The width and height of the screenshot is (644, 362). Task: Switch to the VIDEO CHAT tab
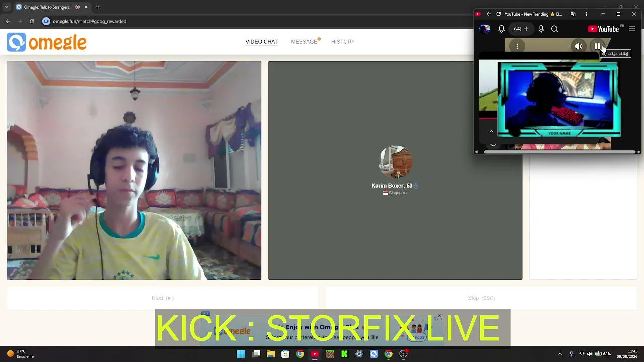(x=261, y=42)
